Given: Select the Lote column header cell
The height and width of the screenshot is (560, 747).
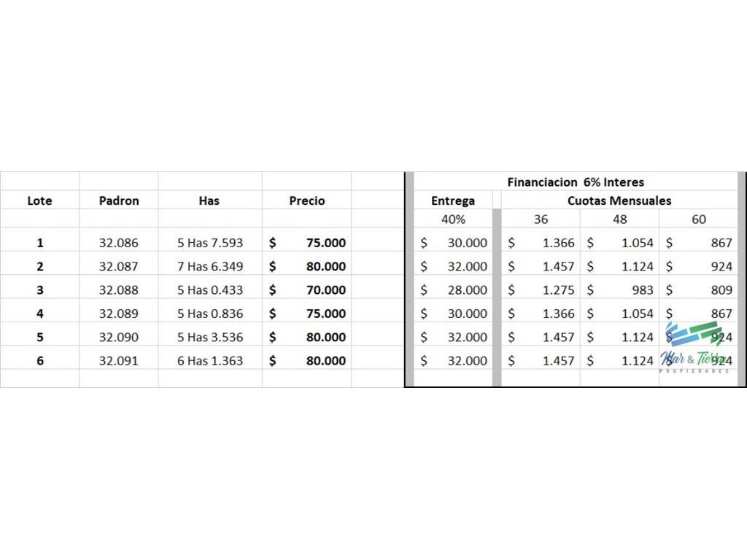Looking at the screenshot, I should pos(39,201).
